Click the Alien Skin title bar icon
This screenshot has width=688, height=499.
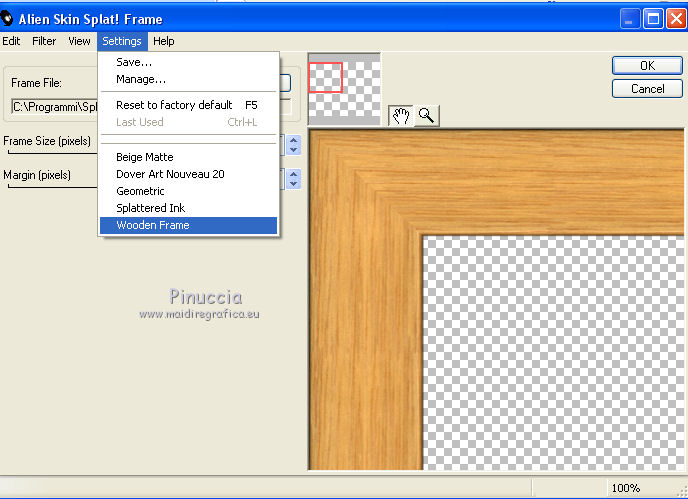tap(7, 19)
